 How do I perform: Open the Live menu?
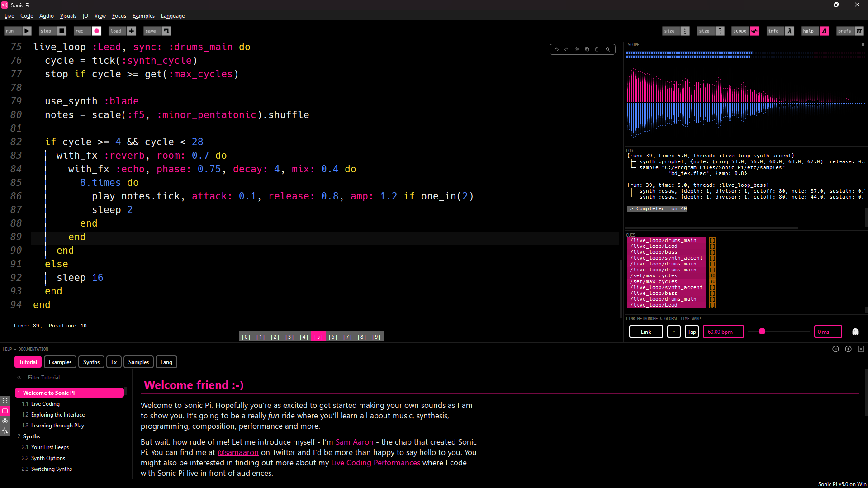(9, 16)
